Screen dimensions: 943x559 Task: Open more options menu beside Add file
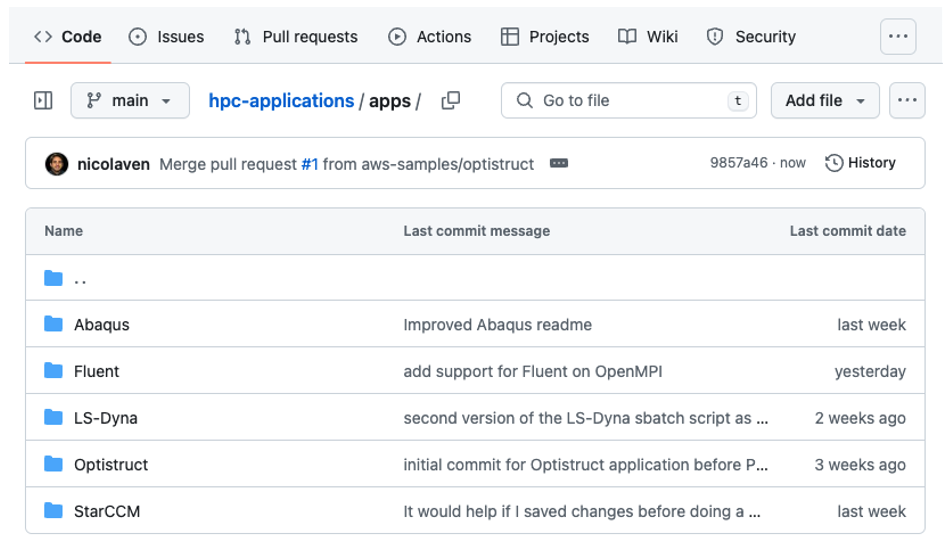(907, 100)
